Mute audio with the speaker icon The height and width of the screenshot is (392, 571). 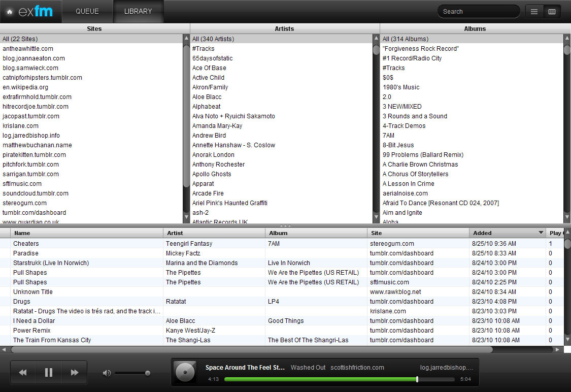[x=107, y=373]
